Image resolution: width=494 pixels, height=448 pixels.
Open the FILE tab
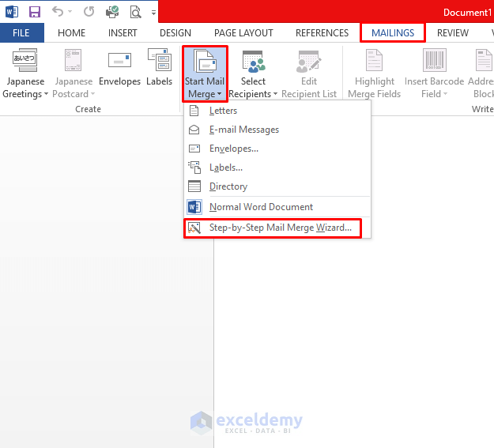click(x=21, y=32)
